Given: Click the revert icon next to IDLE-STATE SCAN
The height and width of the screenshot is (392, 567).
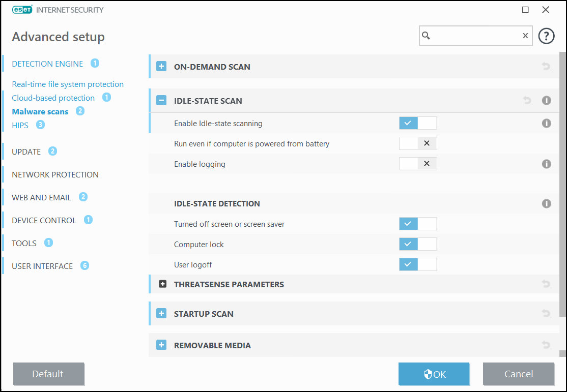Looking at the screenshot, I should 527,100.
